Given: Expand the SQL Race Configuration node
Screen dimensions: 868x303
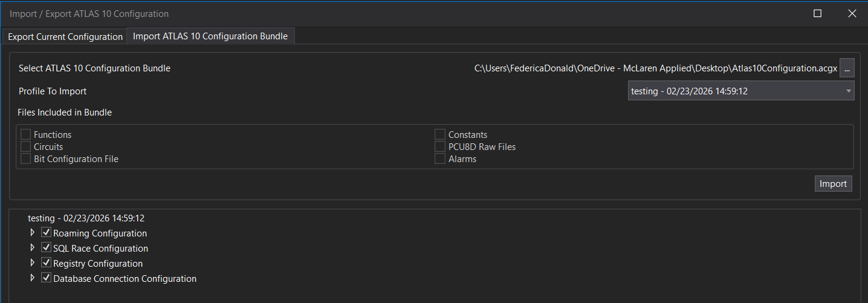Looking at the screenshot, I should tap(33, 247).
